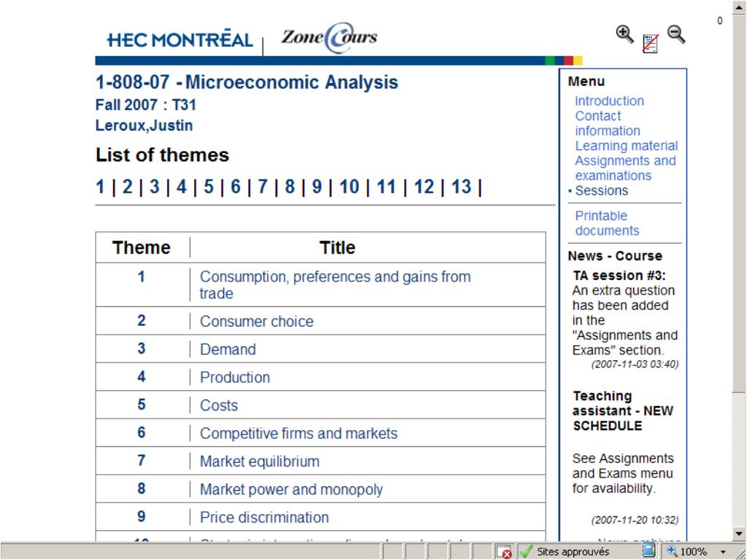Click theme number 9 in table
The image size is (747, 560).
142,517
